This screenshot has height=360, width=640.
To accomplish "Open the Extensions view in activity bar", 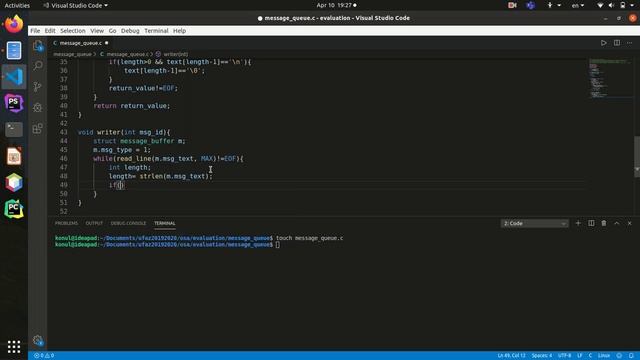I will (38, 129).
